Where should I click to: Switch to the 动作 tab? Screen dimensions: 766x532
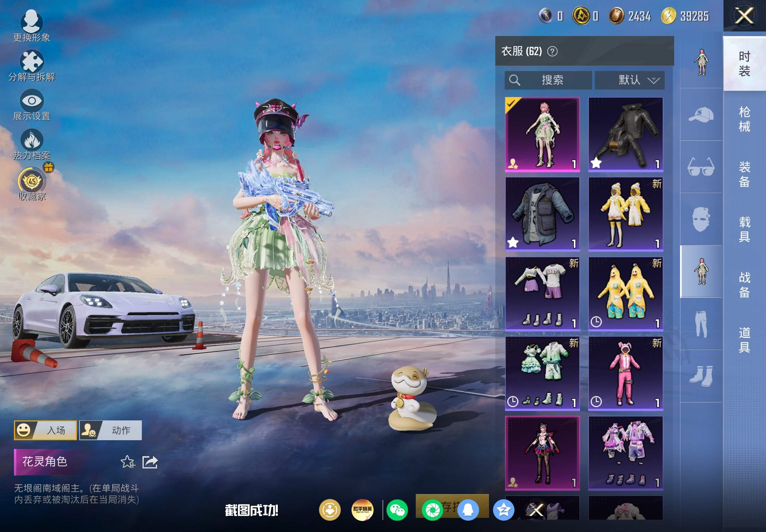[x=110, y=430]
